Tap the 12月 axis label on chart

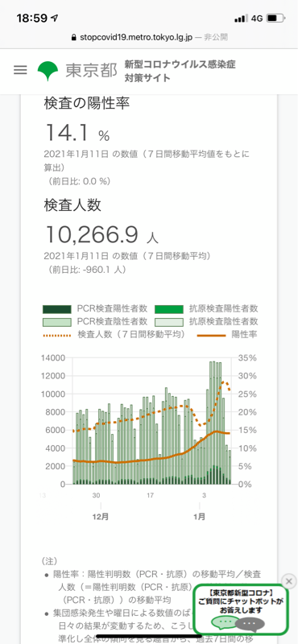coord(101,517)
